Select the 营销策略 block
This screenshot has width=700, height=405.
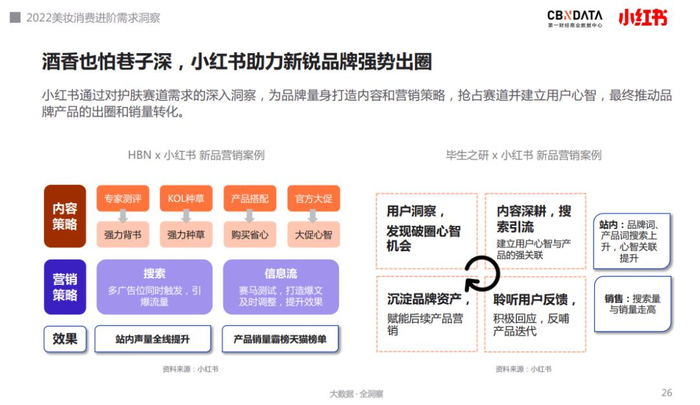pyautogui.click(x=65, y=287)
